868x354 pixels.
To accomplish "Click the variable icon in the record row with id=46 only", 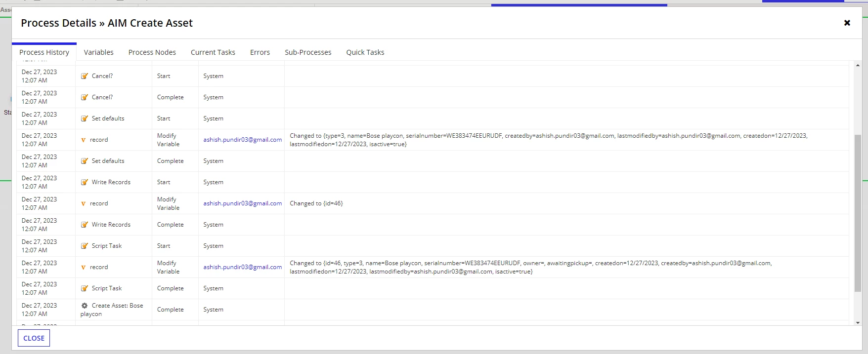I will pyautogui.click(x=84, y=204).
